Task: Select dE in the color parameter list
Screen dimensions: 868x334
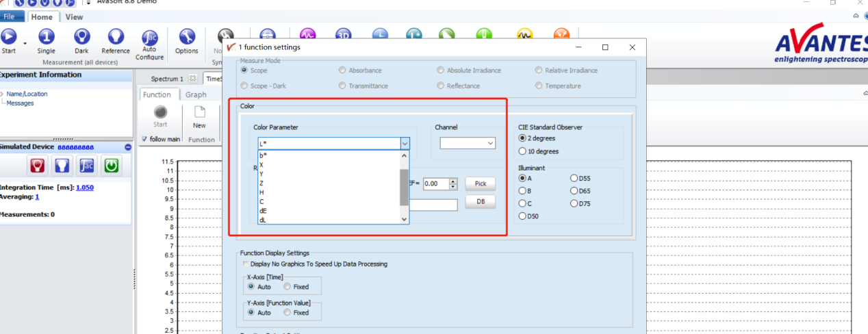Action: point(263,211)
